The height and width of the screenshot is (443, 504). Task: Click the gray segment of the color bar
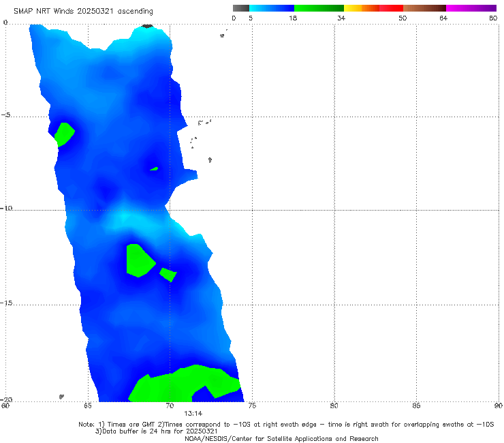point(240,8)
